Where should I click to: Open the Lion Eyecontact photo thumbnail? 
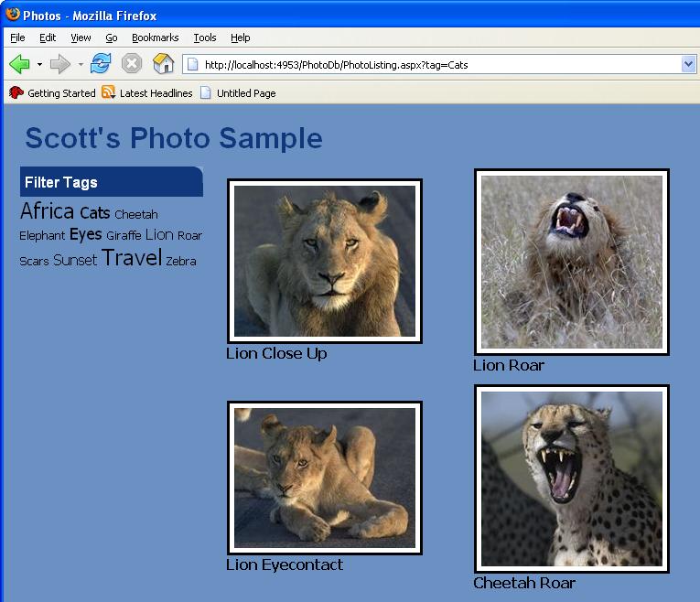pos(325,478)
